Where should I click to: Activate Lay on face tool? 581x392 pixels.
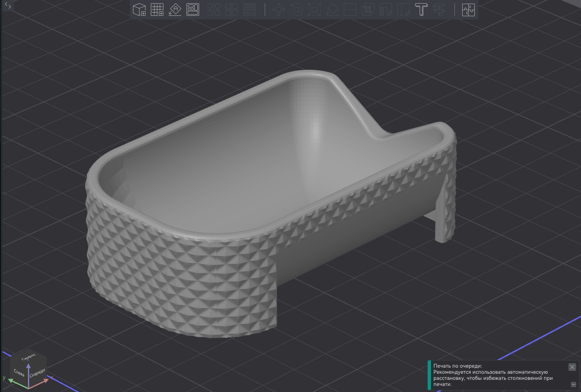[x=332, y=9]
